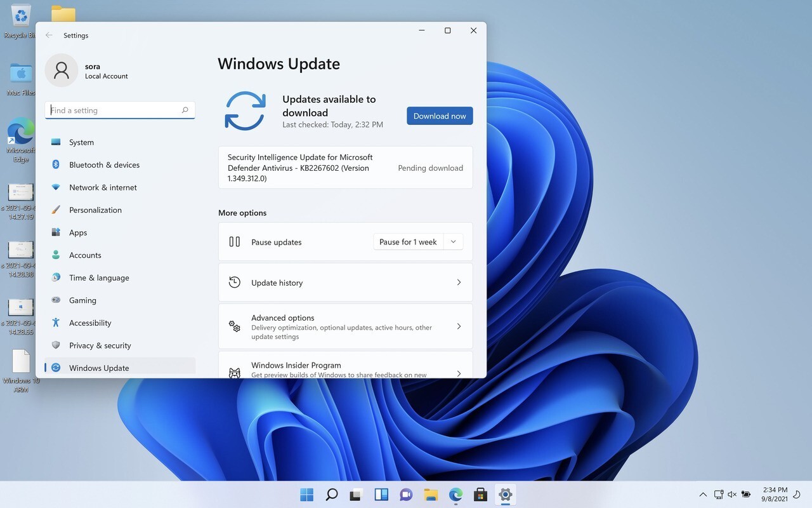Launch the Chat app from the taskbar
This screenshot has height=508, width=812.
coord(406,494)
